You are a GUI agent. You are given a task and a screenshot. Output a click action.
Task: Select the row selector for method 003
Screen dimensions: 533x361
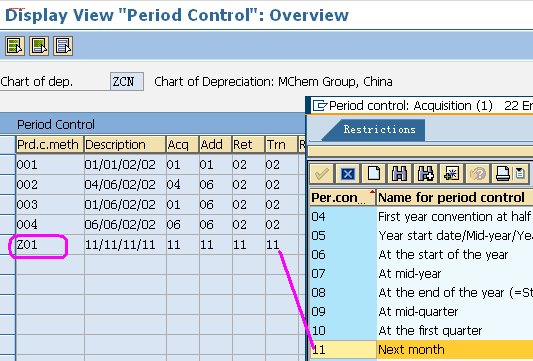(7, 205)
